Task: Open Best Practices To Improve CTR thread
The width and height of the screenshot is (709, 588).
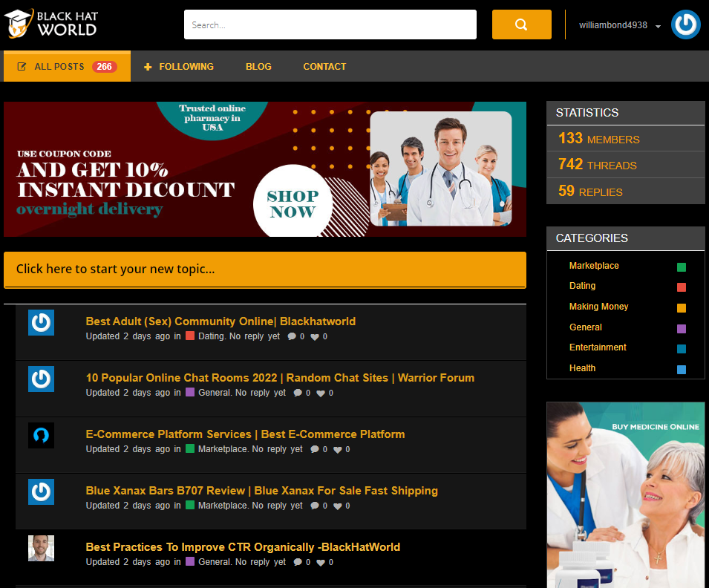Action: 243,547
